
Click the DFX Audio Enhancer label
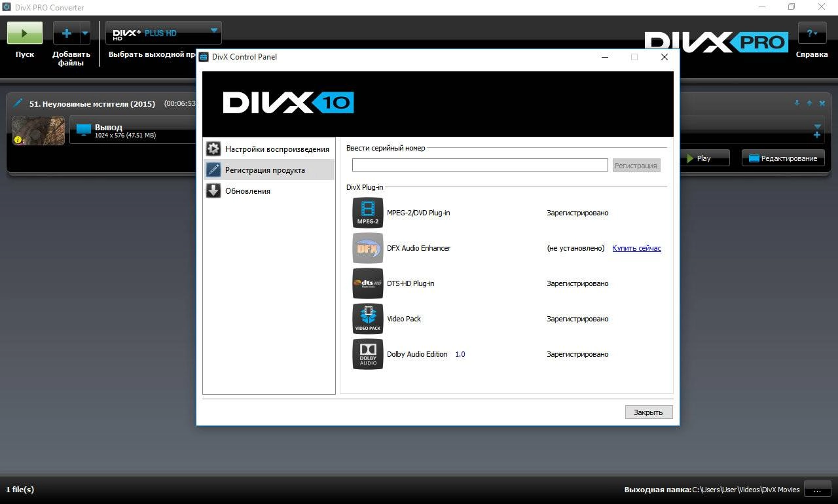(x=418, y=248)
